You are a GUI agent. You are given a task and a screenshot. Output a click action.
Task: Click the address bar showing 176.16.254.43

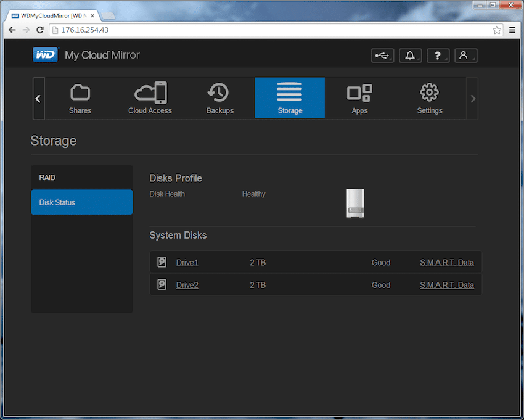[x=276, y=30]
